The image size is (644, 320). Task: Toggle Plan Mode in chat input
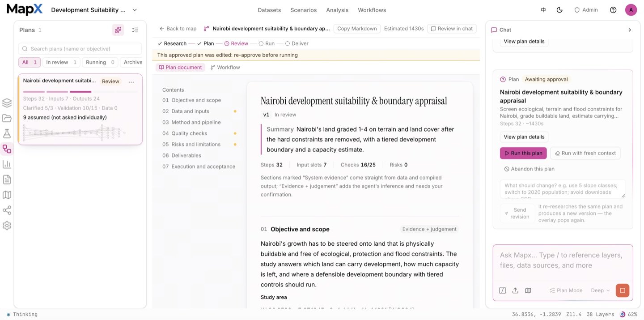[566, 290]
